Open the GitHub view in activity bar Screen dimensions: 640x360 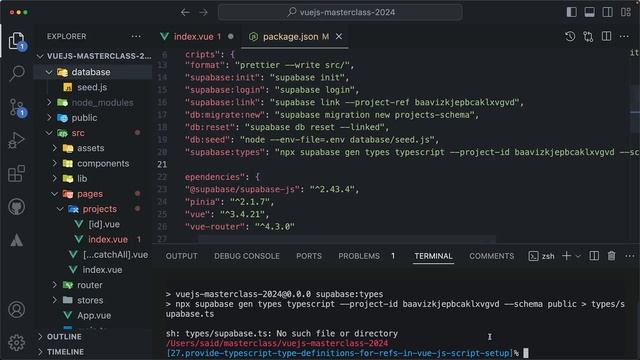(x=17, y=207)
